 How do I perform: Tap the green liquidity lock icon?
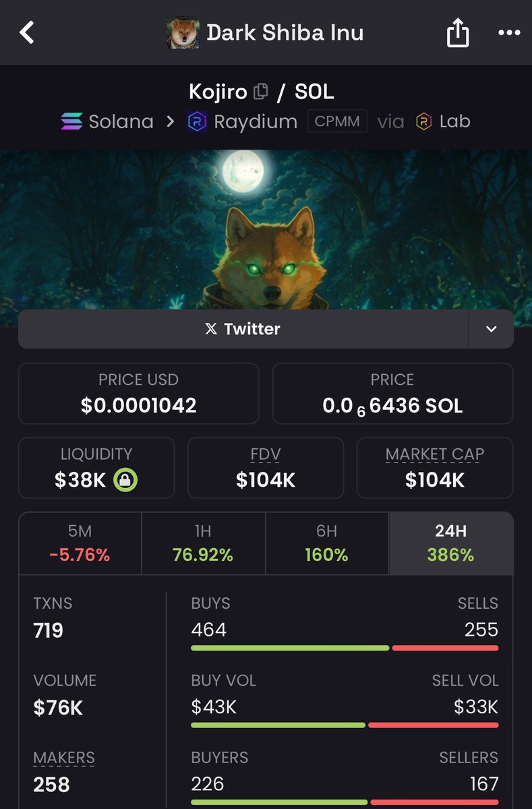pyautogui.click(x=125, y=480)
